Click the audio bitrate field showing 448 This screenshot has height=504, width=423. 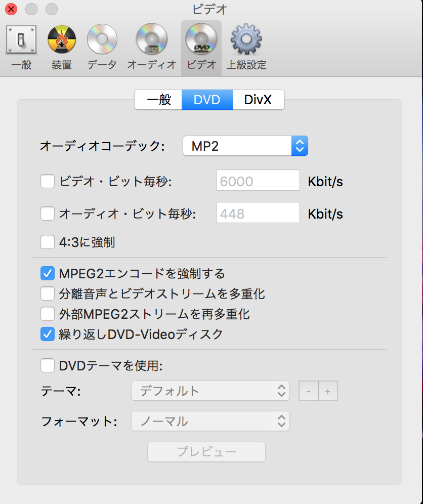tap(258, 213)
